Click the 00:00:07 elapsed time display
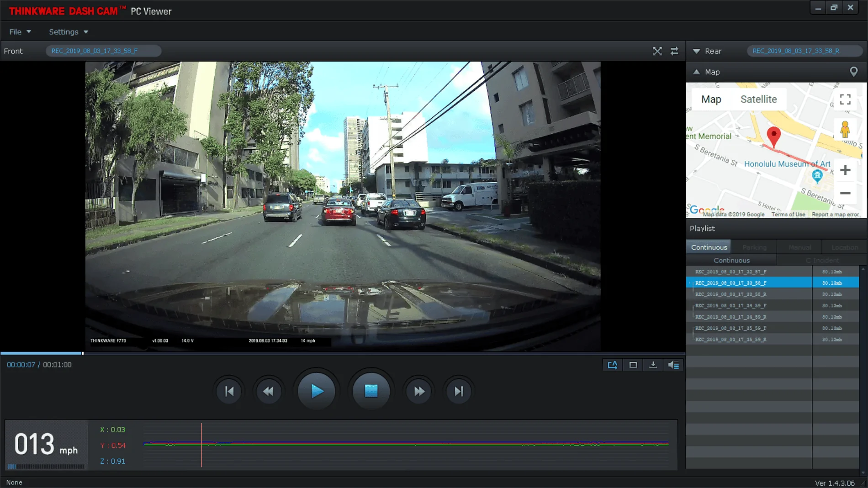This screenshot has width=868, height=488. pyautogui.click(x=21, y=365)
